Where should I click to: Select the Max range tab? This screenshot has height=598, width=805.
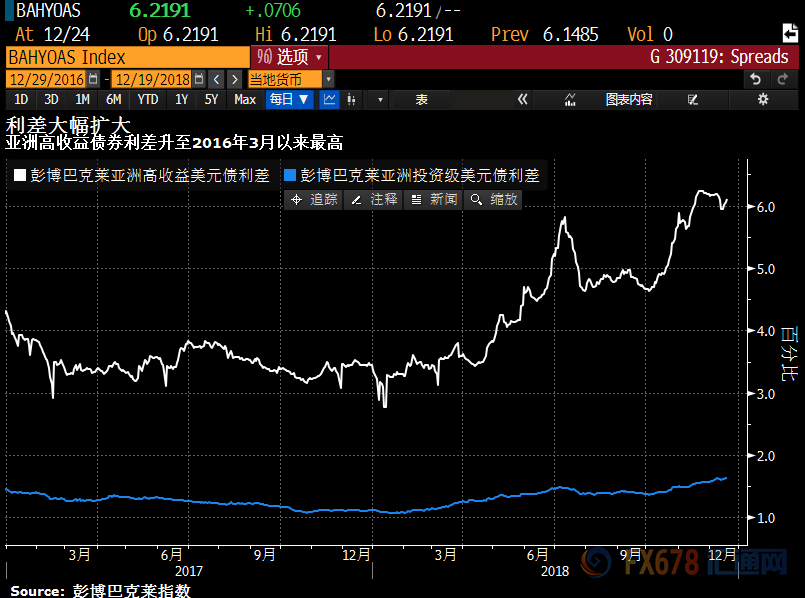coord(245,99)
